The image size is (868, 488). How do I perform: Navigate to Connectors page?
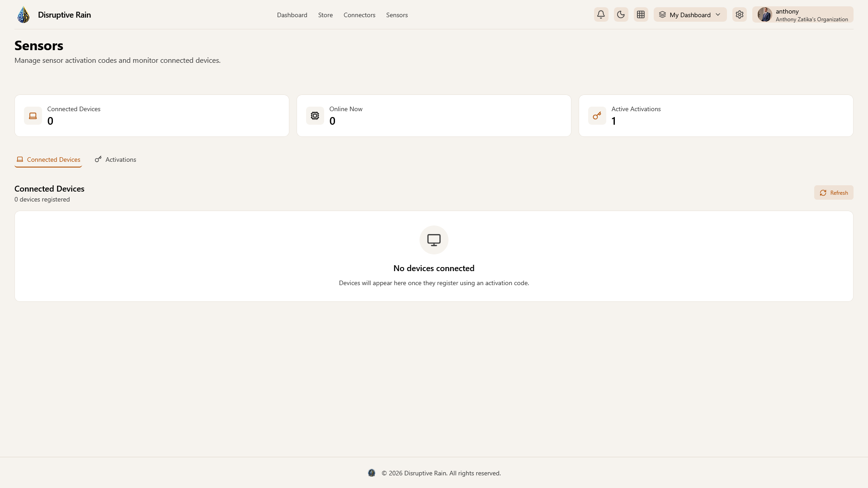point(359,15)
